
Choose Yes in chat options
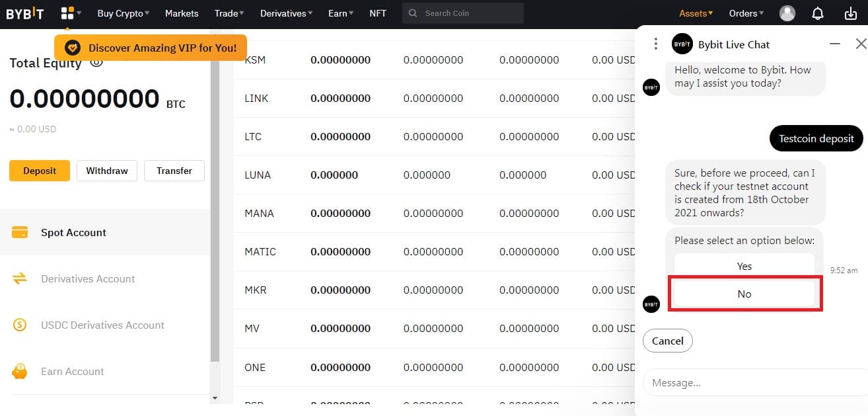point(744,266)
